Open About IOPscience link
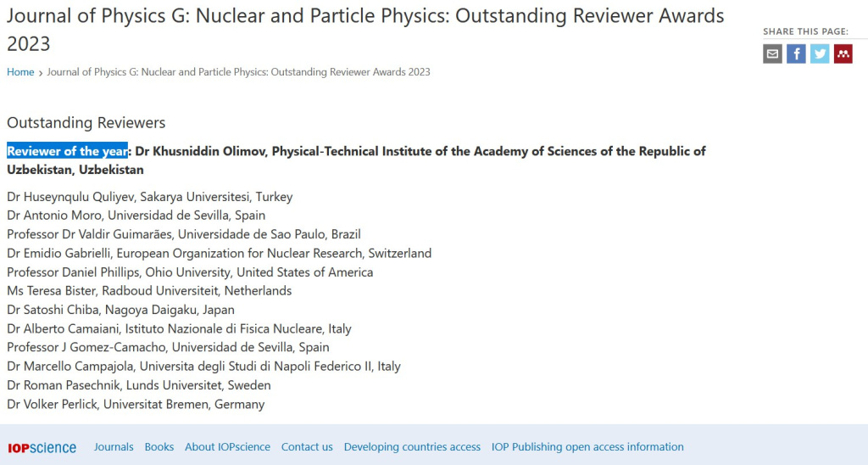This screenshot has height=465, width=868. (x=227, y=446)
